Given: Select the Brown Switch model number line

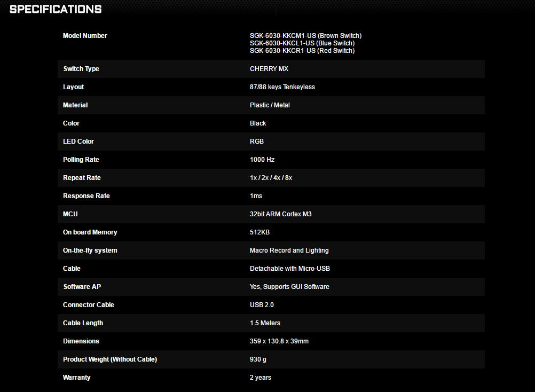Looking at the screenshot, I should coord(305,36).
